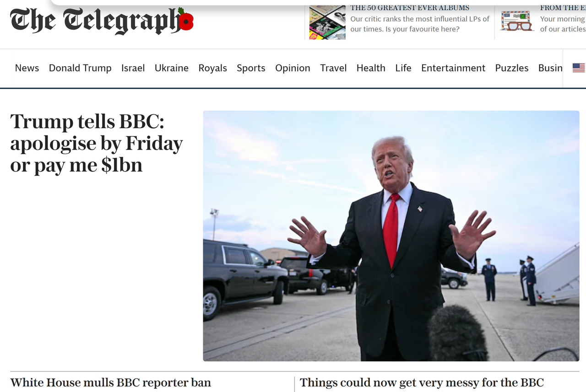Click The Telegraph logo
Viewport: 586px width, 392px height.
click(x=102, y=21)
